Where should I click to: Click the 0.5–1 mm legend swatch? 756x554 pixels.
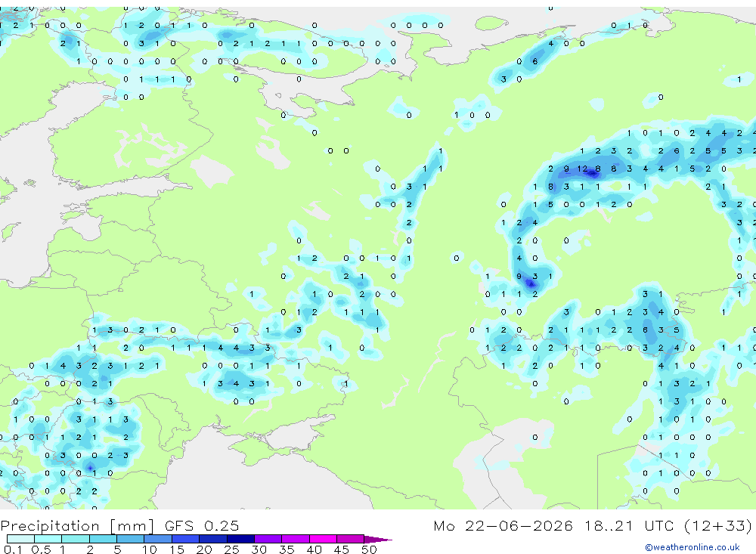click(x=48, y=539)
